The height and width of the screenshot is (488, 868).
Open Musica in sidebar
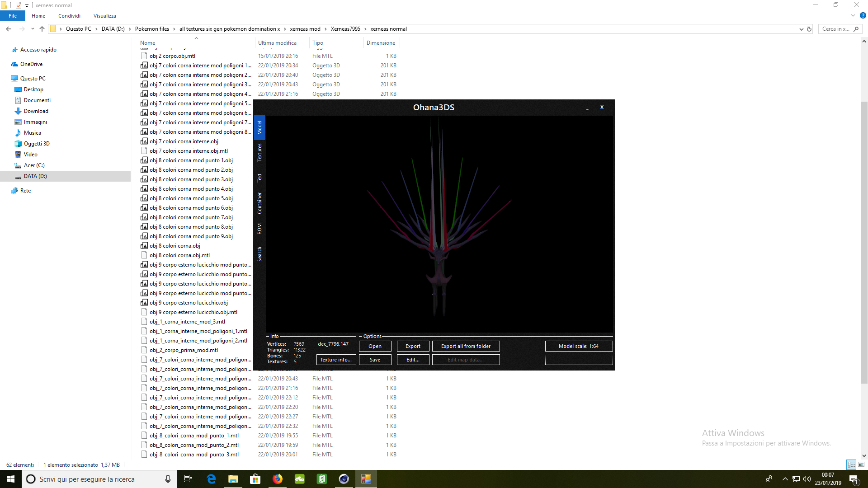click(32, 133)
